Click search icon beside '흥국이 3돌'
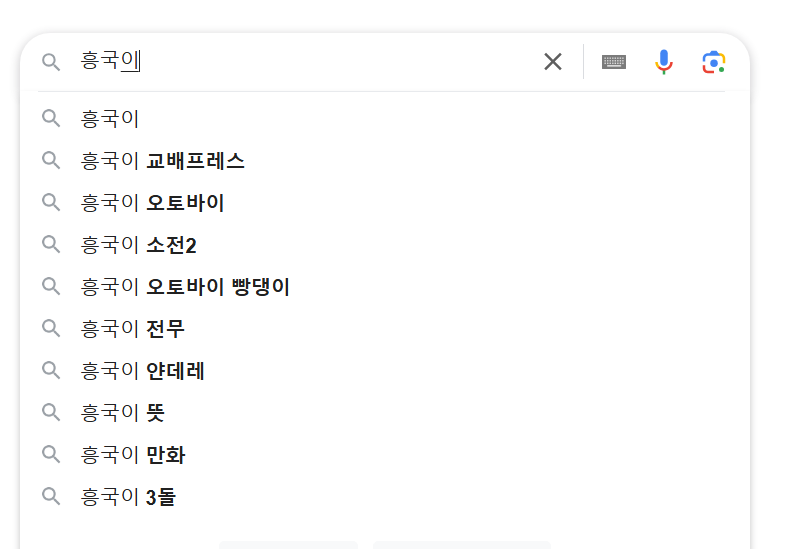The height and width of the screenshot is (549, 787). point(51,497)
